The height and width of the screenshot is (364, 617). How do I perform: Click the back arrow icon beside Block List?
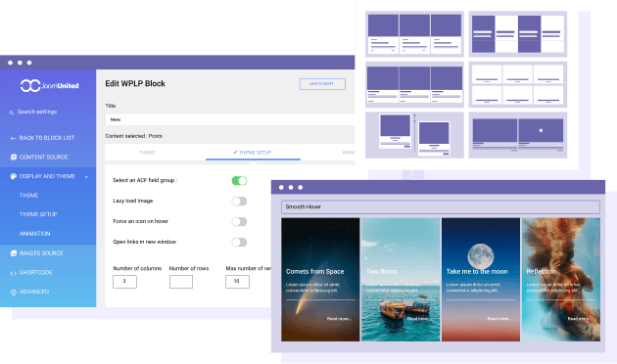tap(13, 138)
